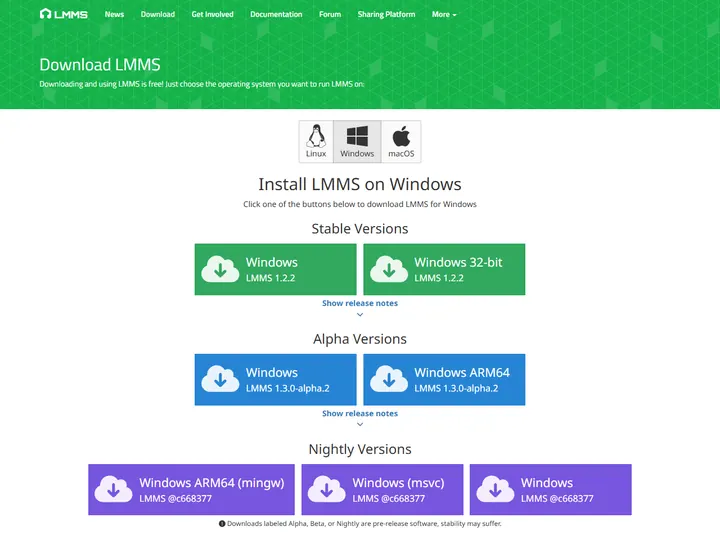720x540 pixels.
Task: Select the Windows logo tab
Action: (x=357, y=141)
